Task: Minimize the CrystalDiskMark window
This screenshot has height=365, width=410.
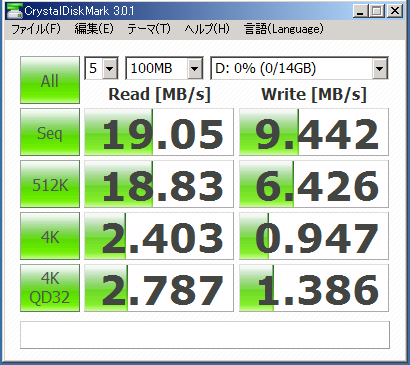Action: (x=360, y=11)
